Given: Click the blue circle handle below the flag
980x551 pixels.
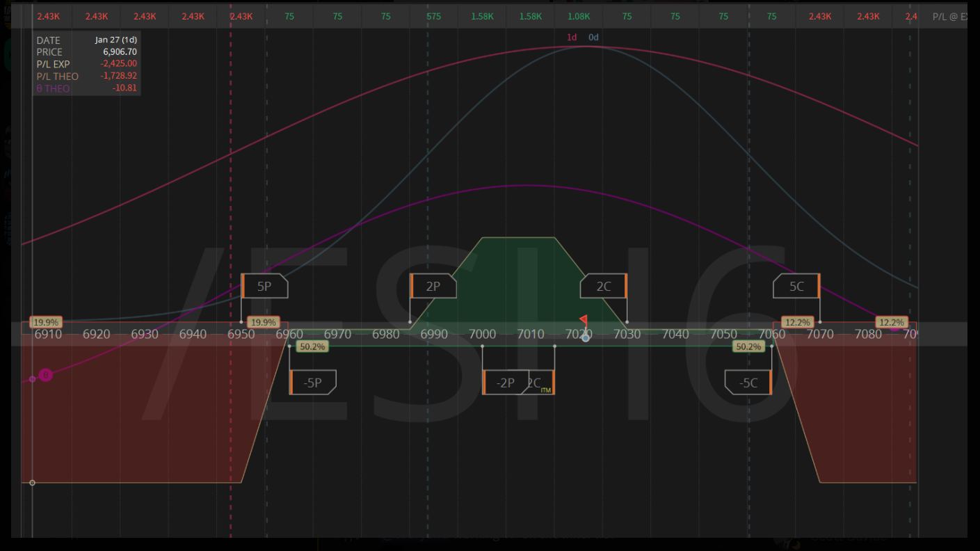Looking at the screenshot, I should [x=586, y=337].
